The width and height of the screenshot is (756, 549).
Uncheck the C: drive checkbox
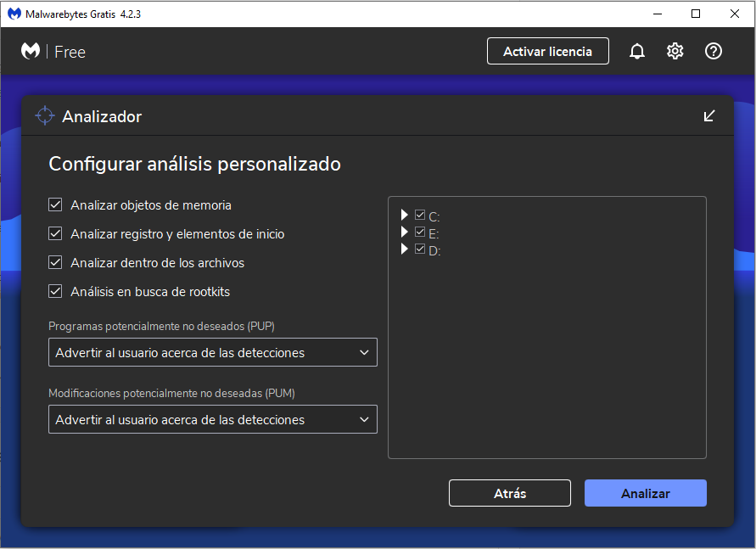click(x=420, y=215)
